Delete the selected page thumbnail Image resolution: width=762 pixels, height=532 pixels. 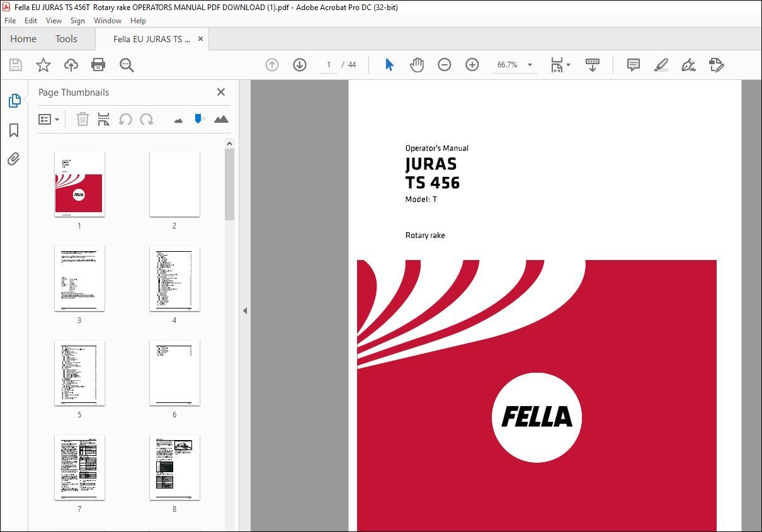tap(82, 119)
